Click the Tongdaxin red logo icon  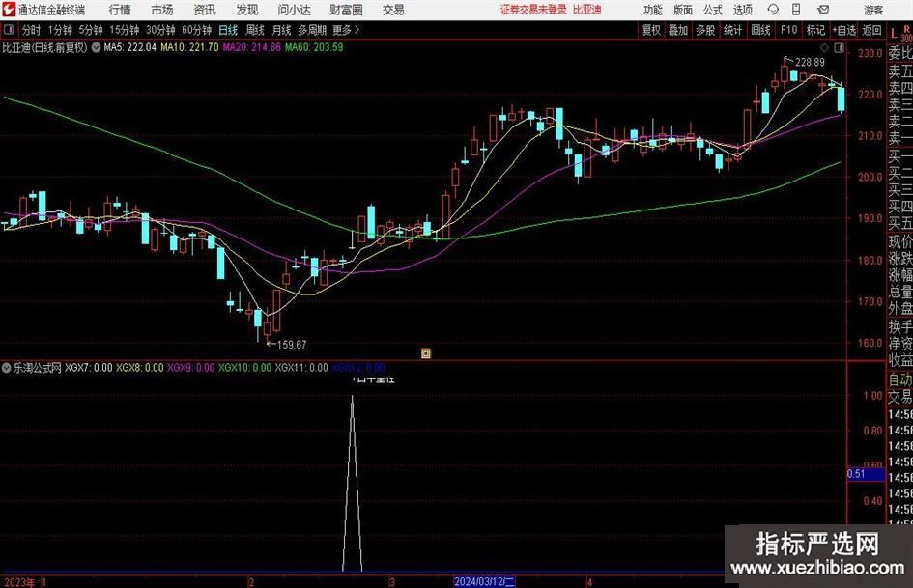point(9,10)
